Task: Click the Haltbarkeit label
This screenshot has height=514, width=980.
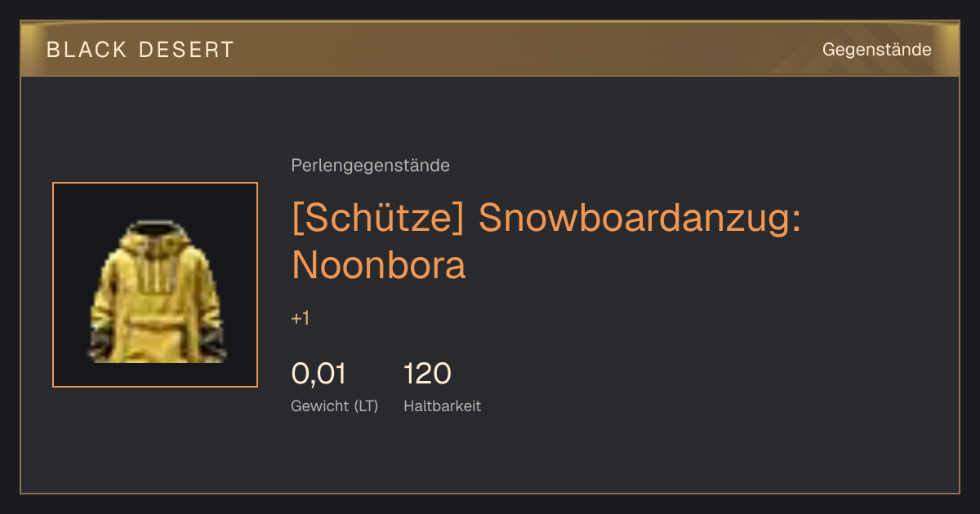Action: [x=442, y=405]
